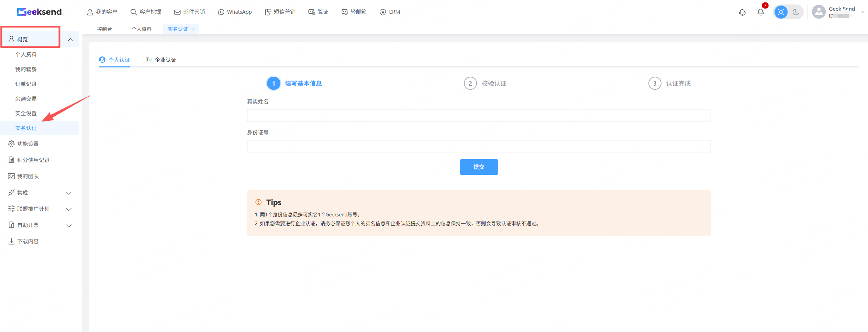
Task: Open 短信营销 in top navigation
Action: pos(280,12)
